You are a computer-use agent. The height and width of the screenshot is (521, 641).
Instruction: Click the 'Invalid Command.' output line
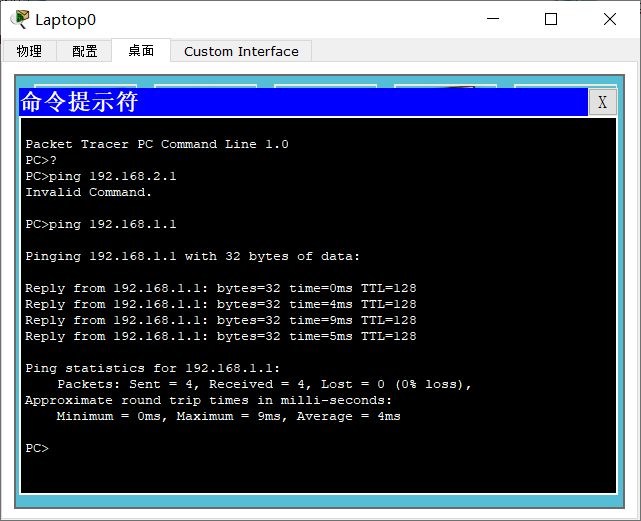(x=89, y=192)
